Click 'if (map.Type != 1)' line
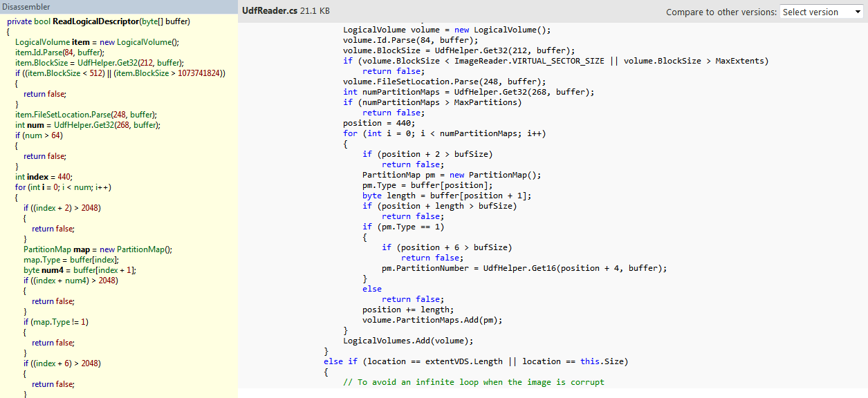Viewport: 868px width, 398px height. click(x=56, y=322)
